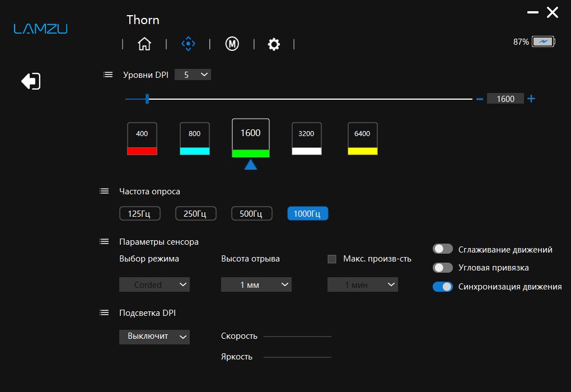Screen dimensions: 571x392
Task: Open the Corded mode dropdown
Action: [x=155, y=284]
